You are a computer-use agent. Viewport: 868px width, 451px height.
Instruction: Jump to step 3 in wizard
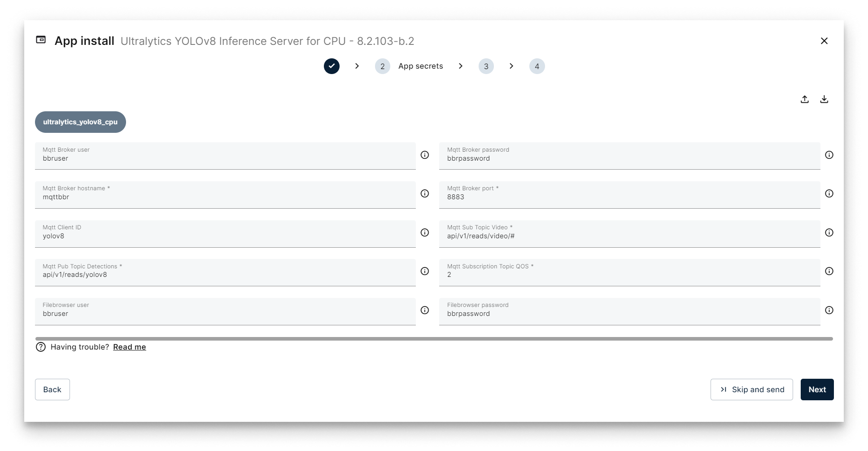486,66
